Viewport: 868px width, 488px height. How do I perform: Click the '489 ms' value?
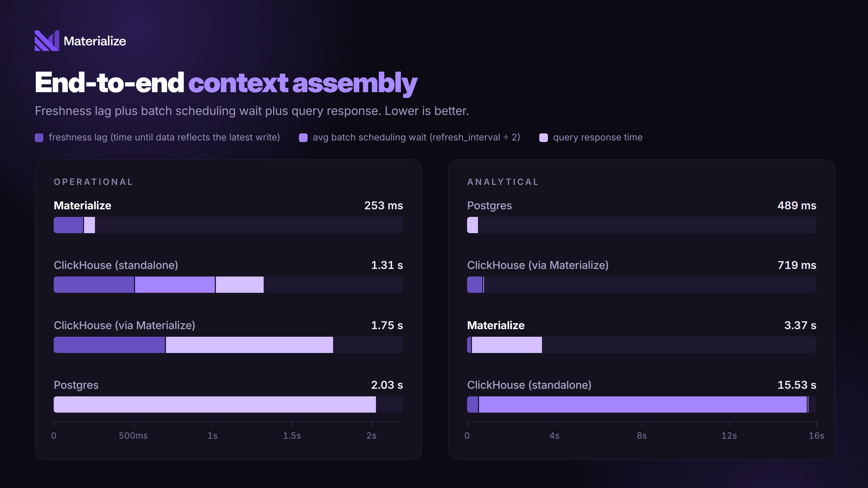point(797,206)
